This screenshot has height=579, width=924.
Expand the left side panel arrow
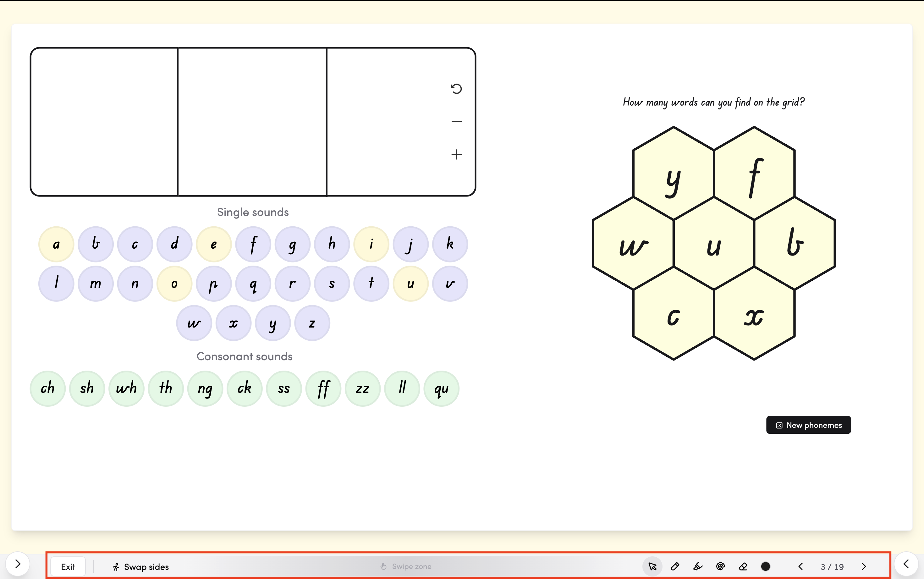(18, 564)
